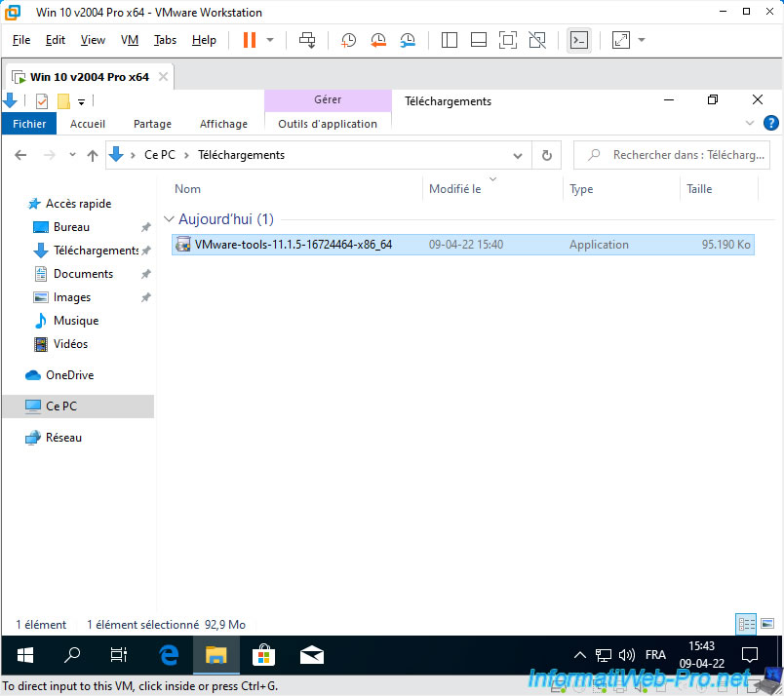The image size is (784, 696).
Task: Show the console view
Action: click(x=579, y=40)
